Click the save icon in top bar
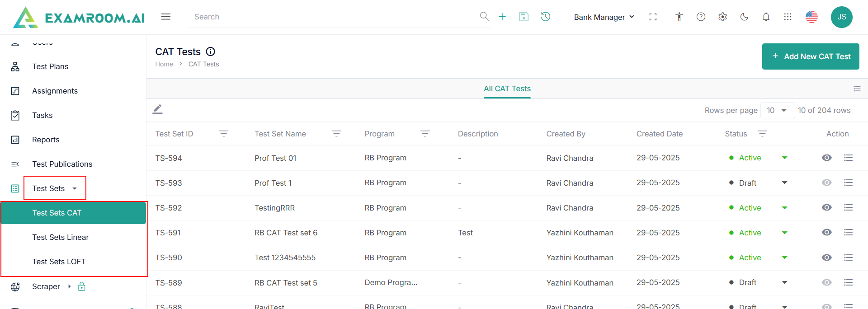Screen dimensions: 868x309 pos(524,17)
